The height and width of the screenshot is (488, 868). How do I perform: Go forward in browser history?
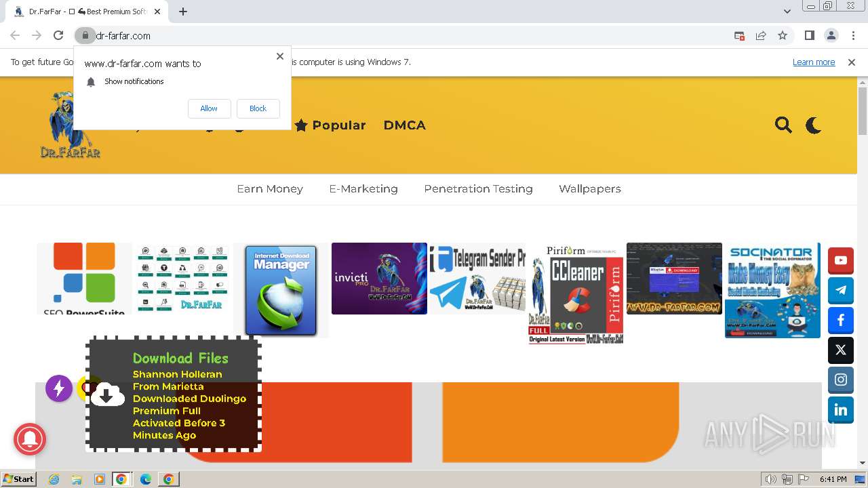(37, 35)
